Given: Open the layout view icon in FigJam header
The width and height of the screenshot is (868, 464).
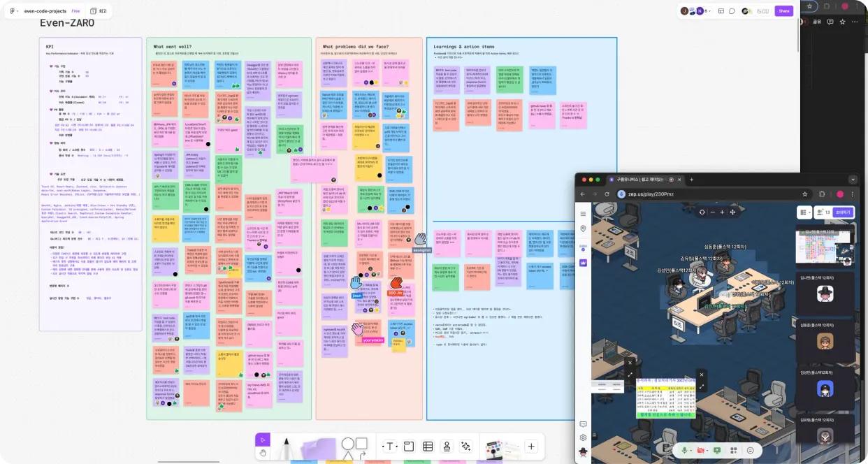Looking at the screenshot, I should [721, 11].
